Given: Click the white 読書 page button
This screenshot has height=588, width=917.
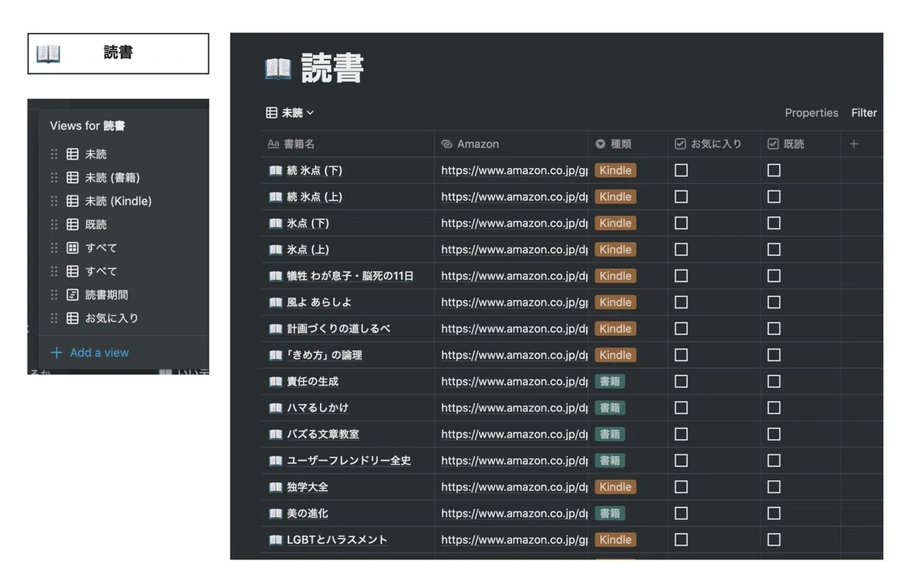Looking at the screenshot, I should [x=118, y=53].
